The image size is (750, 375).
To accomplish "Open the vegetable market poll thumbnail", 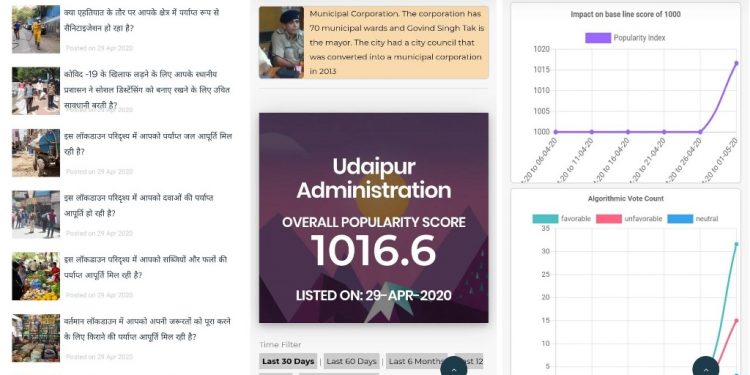I will point(36,276).
